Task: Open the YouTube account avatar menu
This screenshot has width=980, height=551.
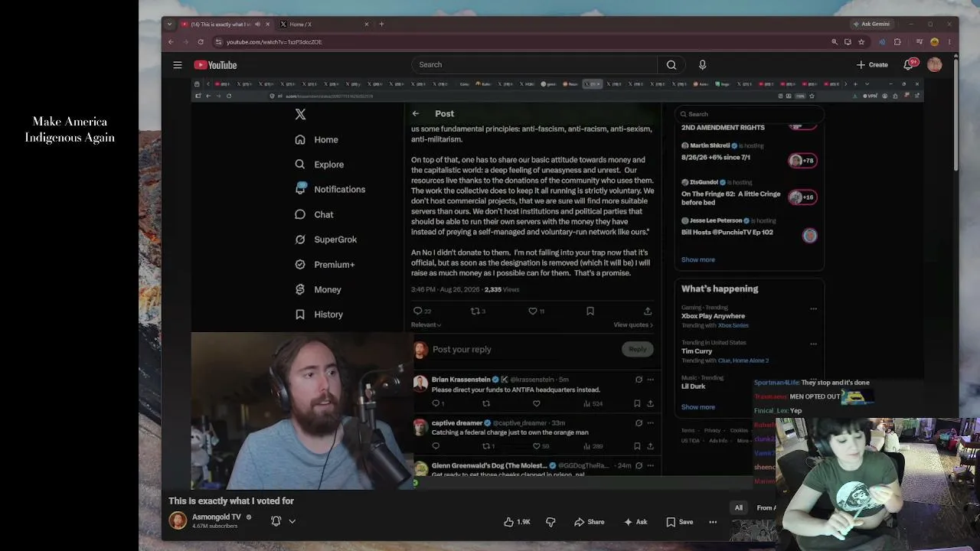Action: pos(934,65)
